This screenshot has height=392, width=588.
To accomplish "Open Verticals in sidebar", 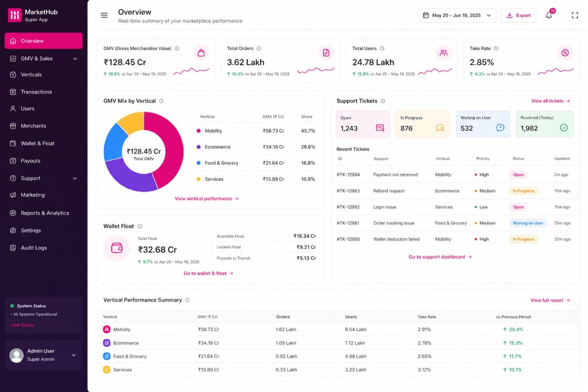I will [44, 75].
